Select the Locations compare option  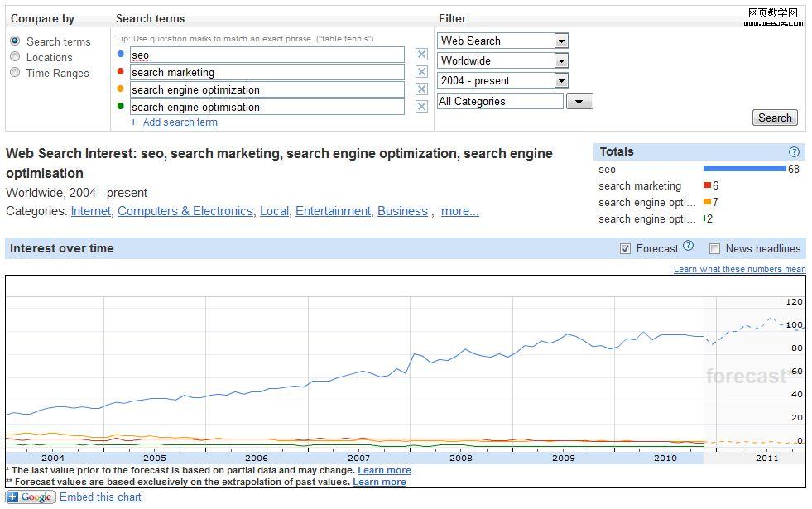click(15, 56)
